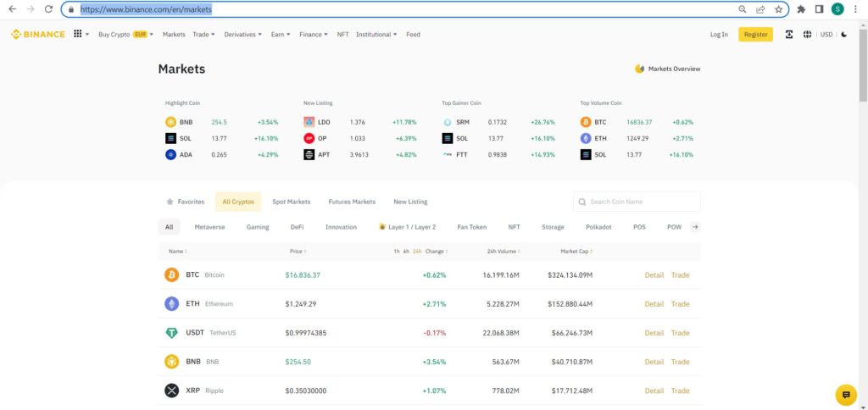Open the browser extensions puzzle icon
Screen dimensions: 868x410
[x=801, y=9]
